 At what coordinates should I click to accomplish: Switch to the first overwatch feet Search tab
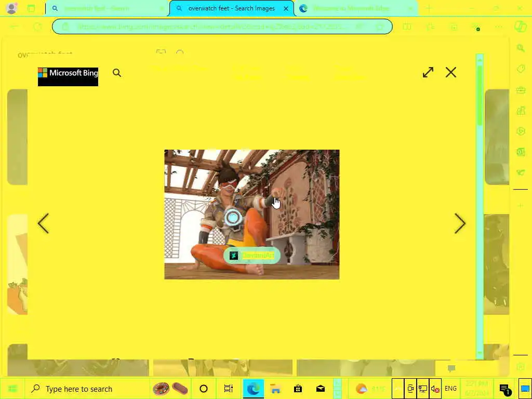coord(107,8)
